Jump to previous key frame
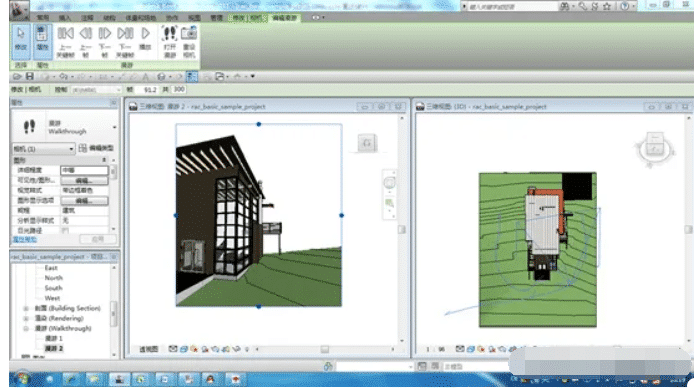This screenshot has height=388, width=694. [66, 41]
